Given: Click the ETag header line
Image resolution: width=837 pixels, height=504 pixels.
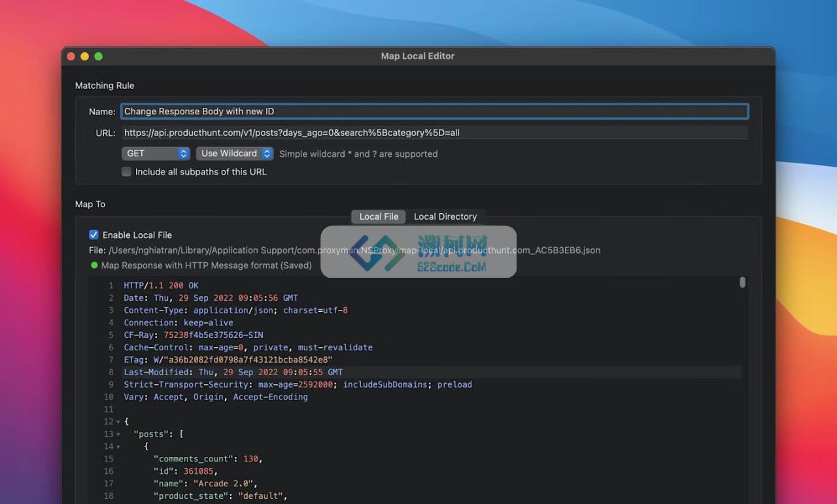Looking at the screenshot, I should (228, 360).
